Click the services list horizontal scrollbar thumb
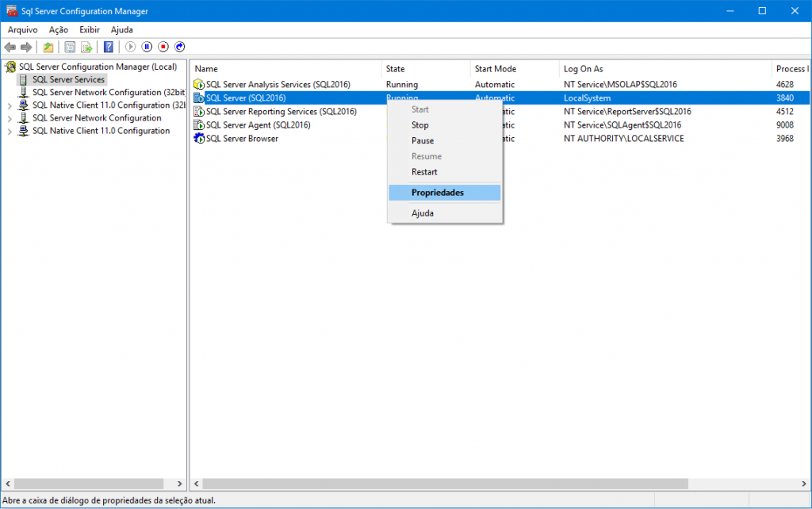This screenshot has height=509, width=812. coord(446,484)
